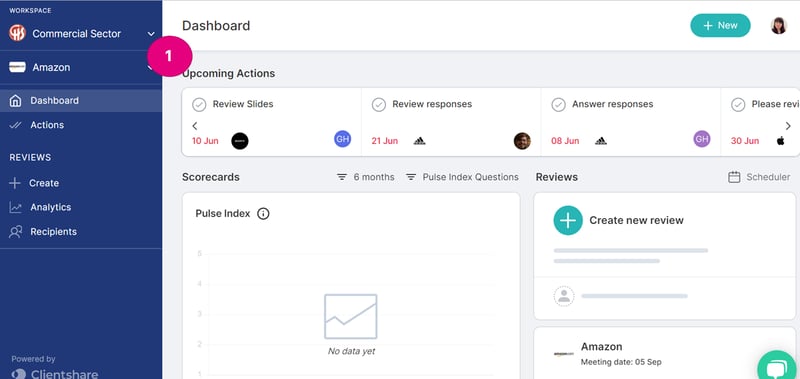Show previous upcoming actions with left arrow
The width and height of the screenshot is (800, 379).
tap(194, 125)
